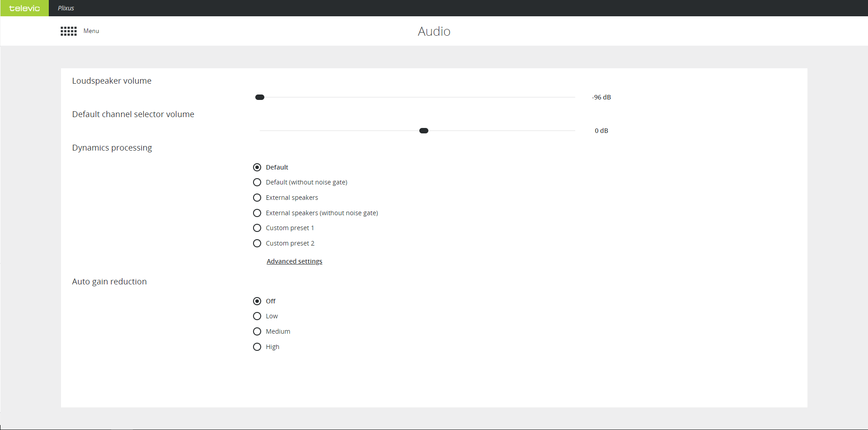Click the Dynamics processing label
This screenshot has height=430, width=868.
(x=112, y=148)
